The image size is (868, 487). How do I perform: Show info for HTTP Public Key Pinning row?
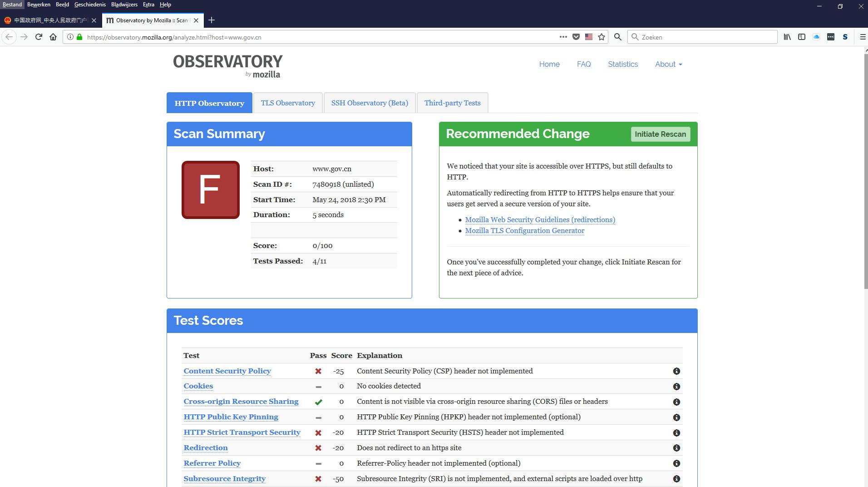(x=676, y=417)
